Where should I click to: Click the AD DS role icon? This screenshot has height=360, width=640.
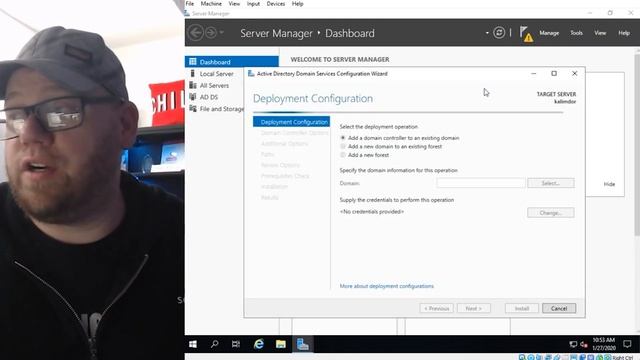(x=193, y=97)
